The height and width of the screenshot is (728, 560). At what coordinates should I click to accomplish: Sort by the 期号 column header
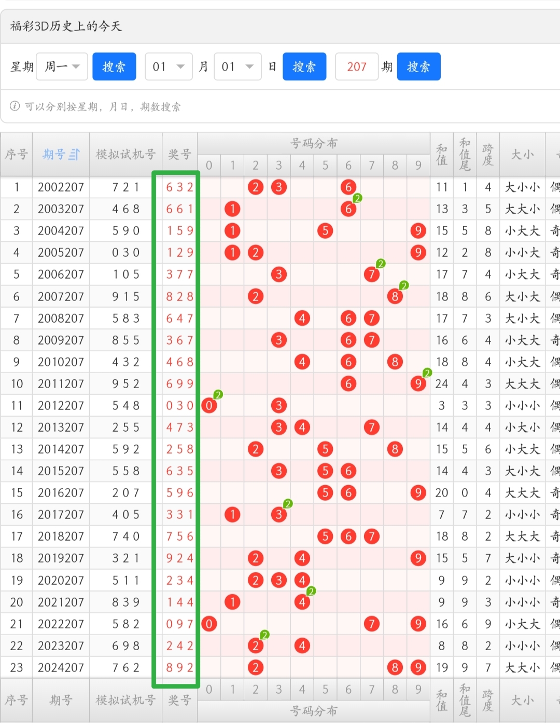[x=61, y=154]
